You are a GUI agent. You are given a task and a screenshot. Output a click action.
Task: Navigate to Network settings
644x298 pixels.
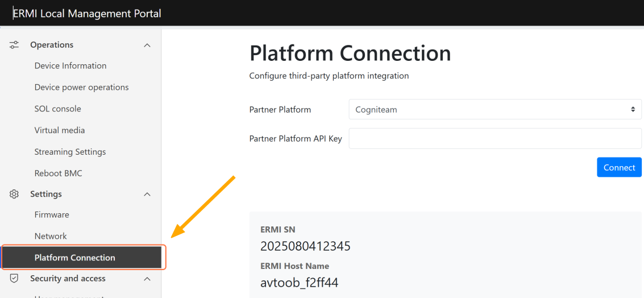pos(51,236)
